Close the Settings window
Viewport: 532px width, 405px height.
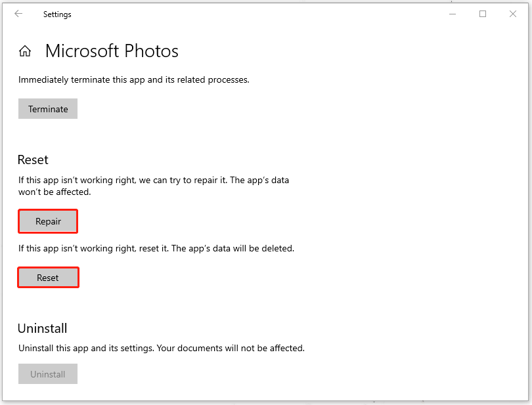click(513, 14)
